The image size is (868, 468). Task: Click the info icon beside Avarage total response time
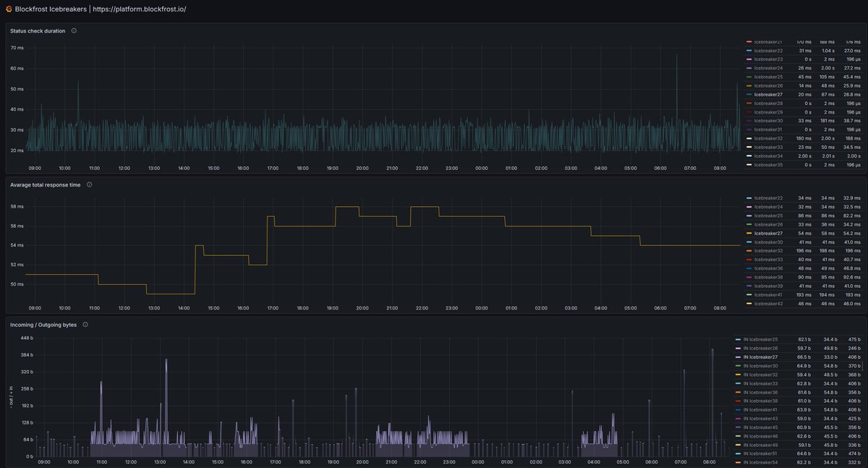pyautogui.click(x=89, y=184)
